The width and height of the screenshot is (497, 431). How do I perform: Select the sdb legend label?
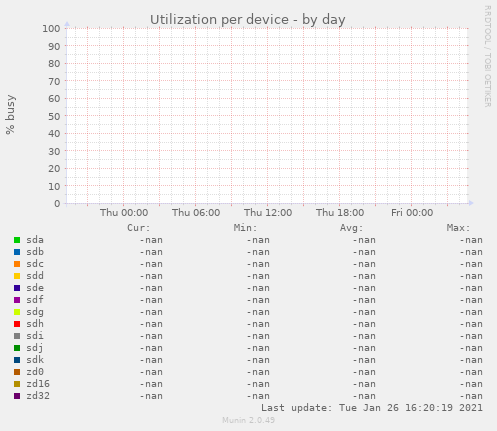[x=35, y=252]
